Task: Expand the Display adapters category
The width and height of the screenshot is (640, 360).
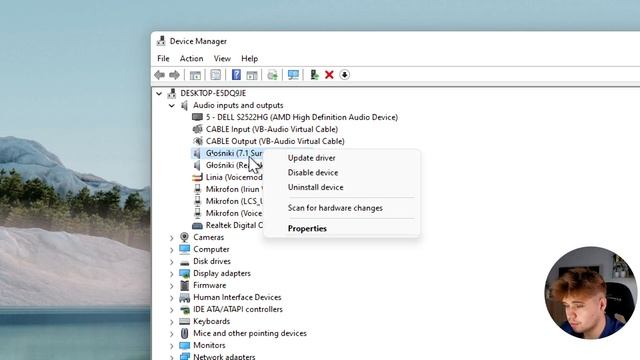Action: tap(172, 273)
